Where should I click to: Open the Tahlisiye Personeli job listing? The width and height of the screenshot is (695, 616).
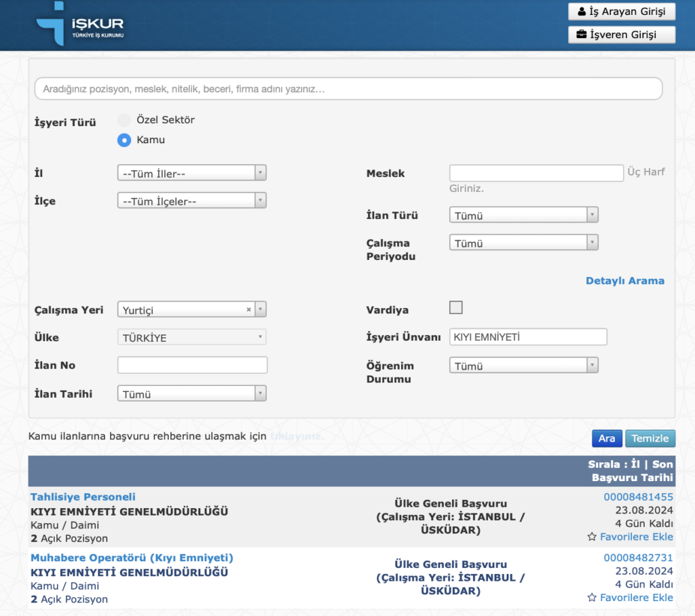pyautogui.click(x=83, y=497)
